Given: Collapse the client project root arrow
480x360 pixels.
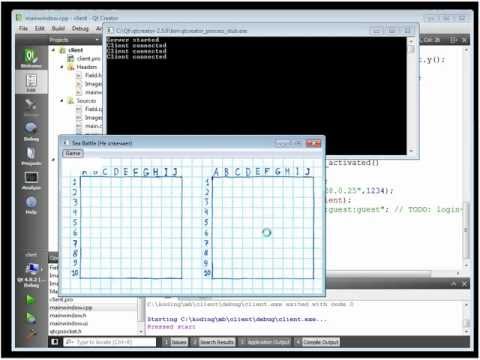Looking at the screenshot, I should point(53,50).
